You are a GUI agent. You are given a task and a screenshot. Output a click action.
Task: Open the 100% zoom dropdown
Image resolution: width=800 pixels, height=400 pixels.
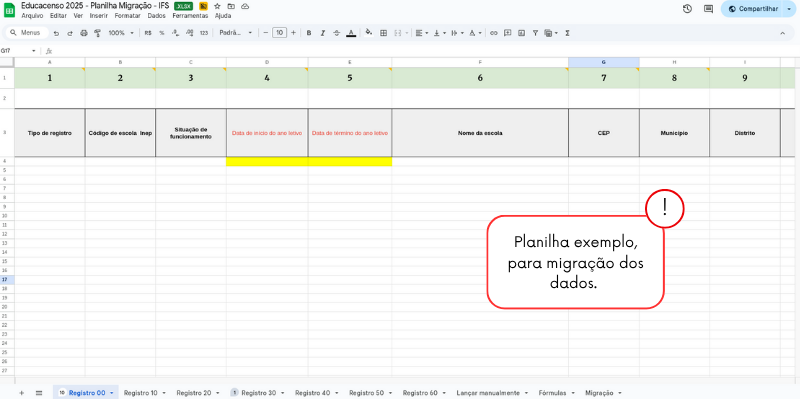point(120,33)
